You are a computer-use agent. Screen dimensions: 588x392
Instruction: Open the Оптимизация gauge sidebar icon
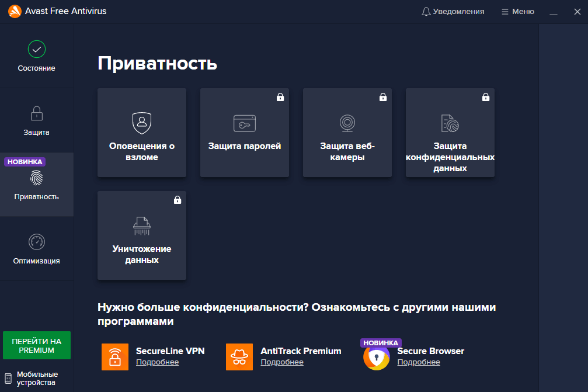[x=37, y=242]
